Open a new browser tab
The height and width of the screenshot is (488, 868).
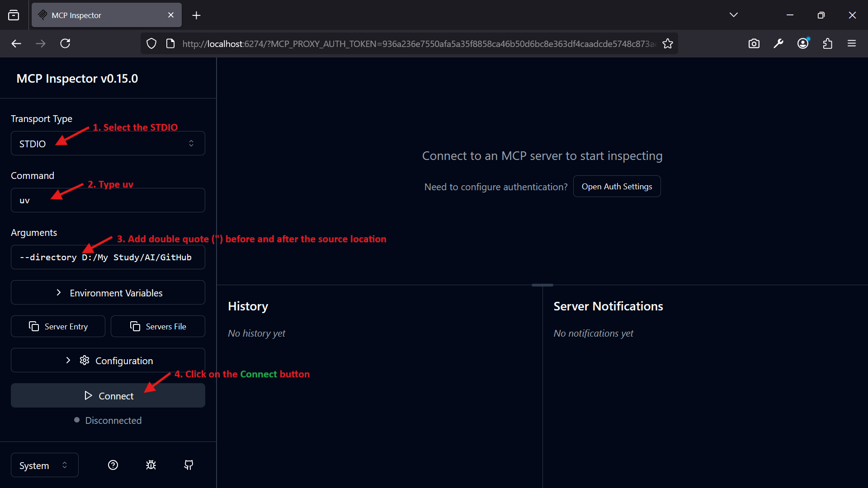(196, 15)
